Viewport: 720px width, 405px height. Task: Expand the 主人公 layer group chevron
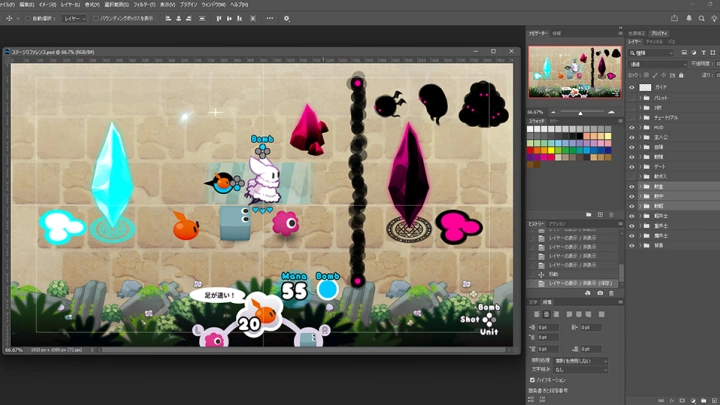[640, 137]
